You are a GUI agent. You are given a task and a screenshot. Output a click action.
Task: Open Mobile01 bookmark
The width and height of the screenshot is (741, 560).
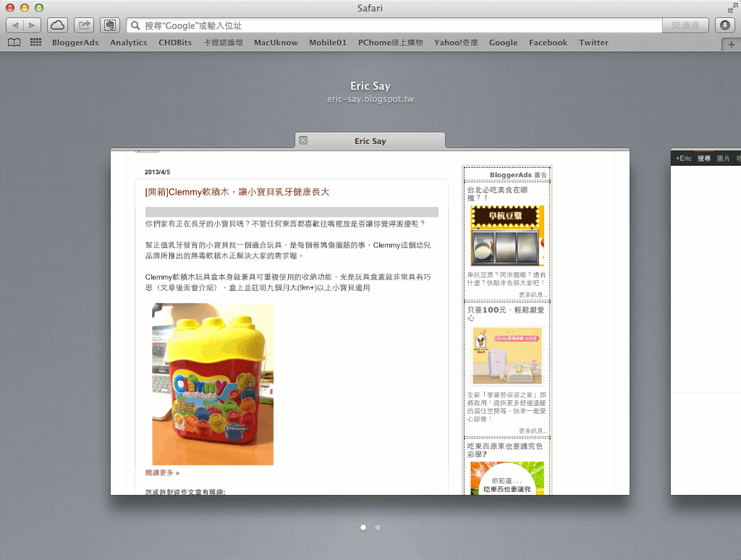328,43
